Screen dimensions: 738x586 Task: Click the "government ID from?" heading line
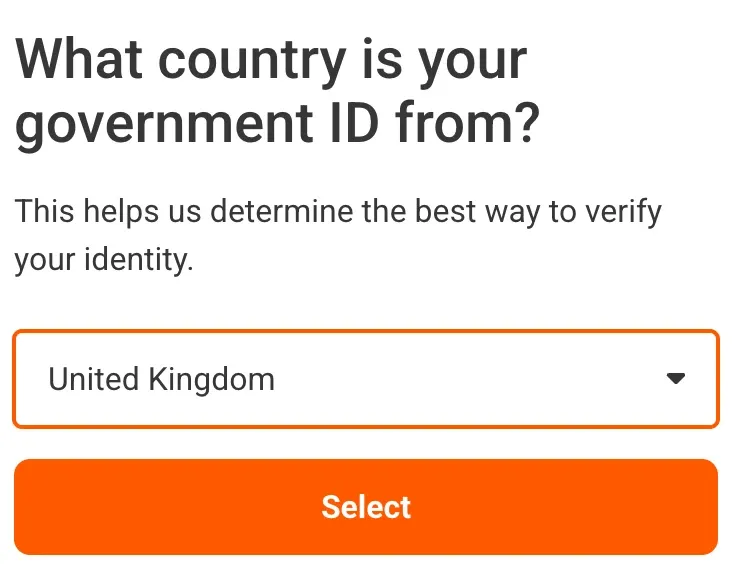[x=278, y=125]
